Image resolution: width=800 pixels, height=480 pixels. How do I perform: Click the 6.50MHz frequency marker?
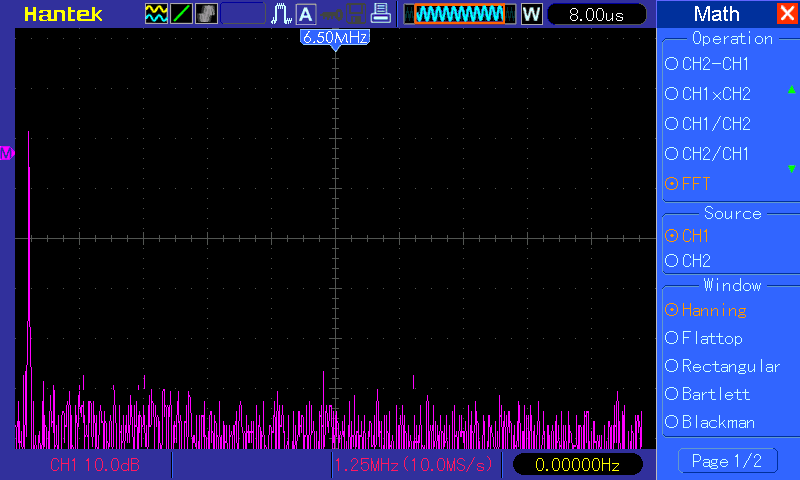tap(335, 40)
